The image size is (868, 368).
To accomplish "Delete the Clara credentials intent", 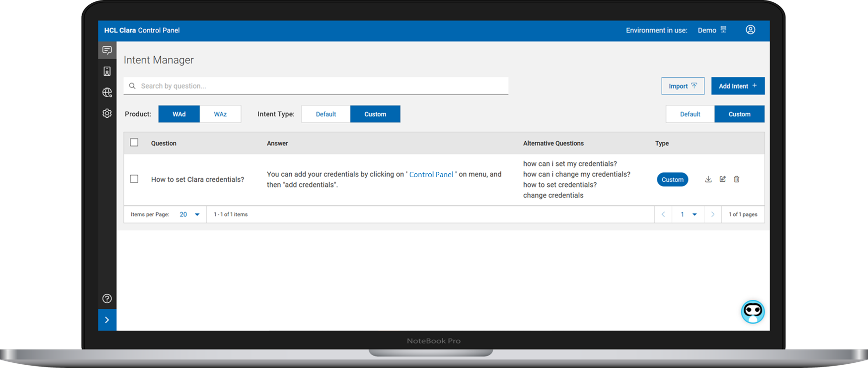I will pyautogui.click(x=737, y=179).
